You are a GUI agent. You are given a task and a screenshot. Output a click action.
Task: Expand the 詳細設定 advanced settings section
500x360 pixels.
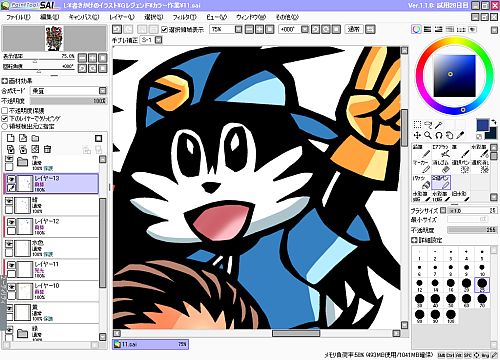click(x=414, y=240)
